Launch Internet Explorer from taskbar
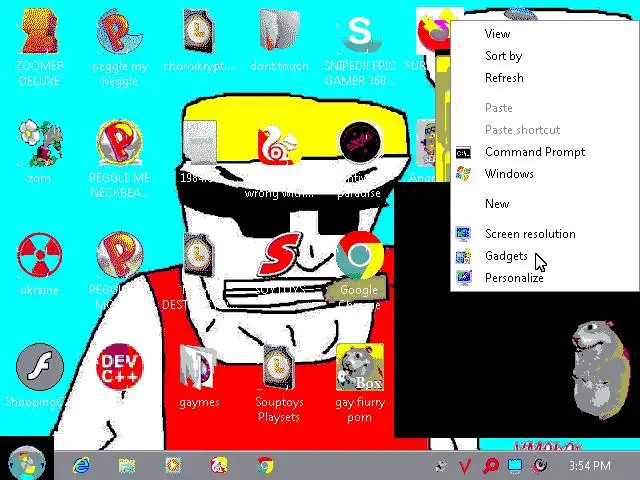The width and height of the screenshot is (640, 480). coord(82,465)
